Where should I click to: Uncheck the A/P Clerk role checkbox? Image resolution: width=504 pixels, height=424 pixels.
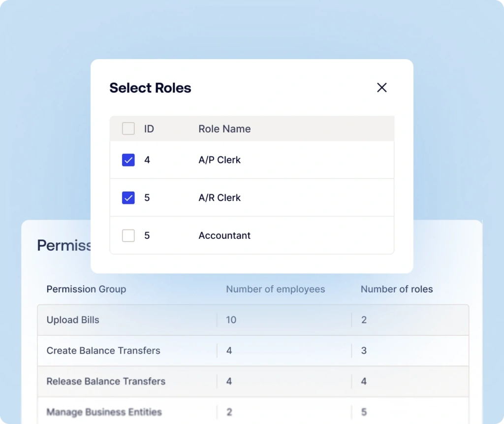coord(128,160)
